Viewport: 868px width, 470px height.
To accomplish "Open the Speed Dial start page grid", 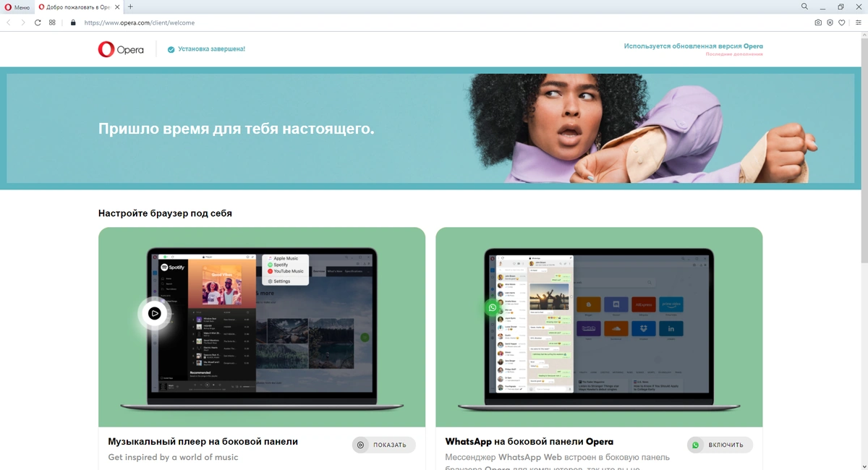I will pos(52,22).
